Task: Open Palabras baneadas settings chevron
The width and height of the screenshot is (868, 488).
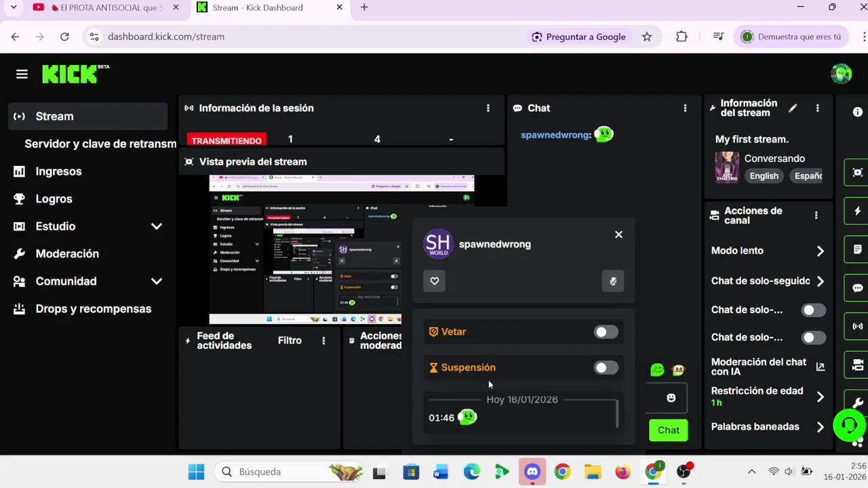Action: 820,427
